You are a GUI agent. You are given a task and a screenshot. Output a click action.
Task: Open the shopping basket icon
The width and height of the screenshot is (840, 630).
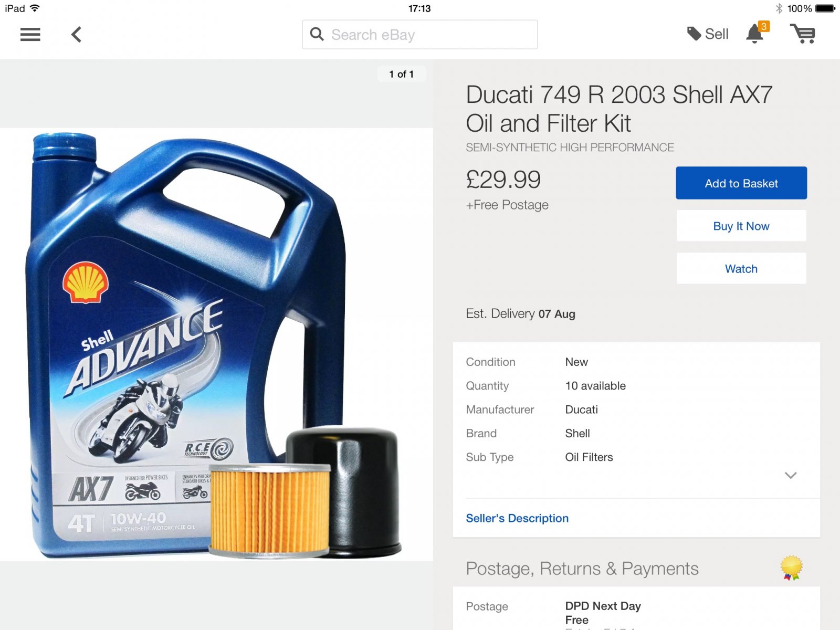click(803, 34)
